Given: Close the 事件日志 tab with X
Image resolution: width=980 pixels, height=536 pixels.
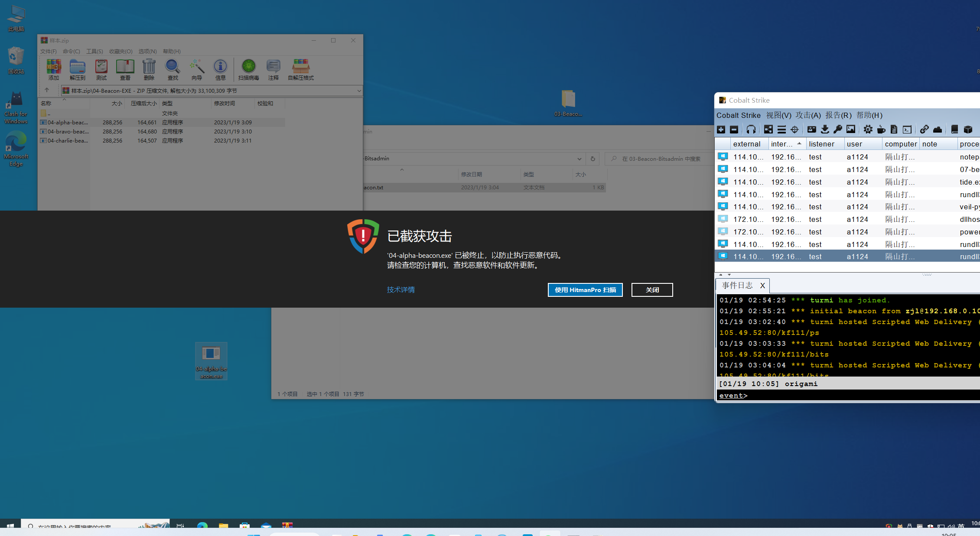Looking at the screenshot, I should pos(762,286).
